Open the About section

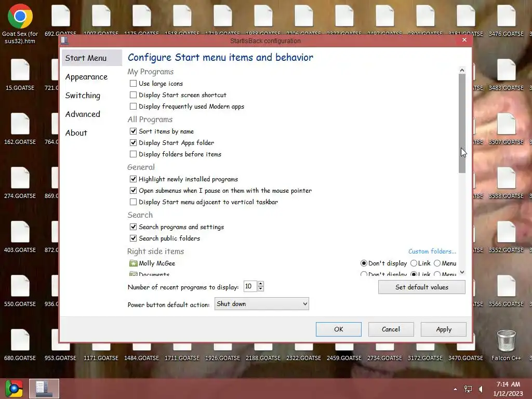[x=76, y=133]
